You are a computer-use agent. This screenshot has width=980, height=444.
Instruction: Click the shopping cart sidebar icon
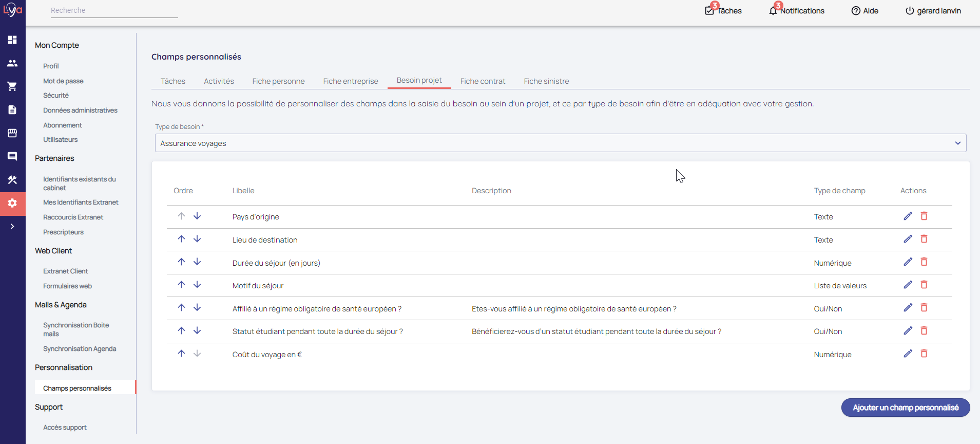click(12, 86)
